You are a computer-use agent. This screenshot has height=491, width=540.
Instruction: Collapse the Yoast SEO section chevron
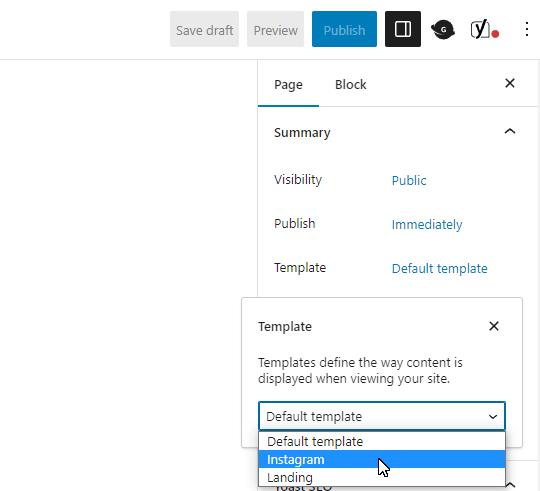[510, 485]
